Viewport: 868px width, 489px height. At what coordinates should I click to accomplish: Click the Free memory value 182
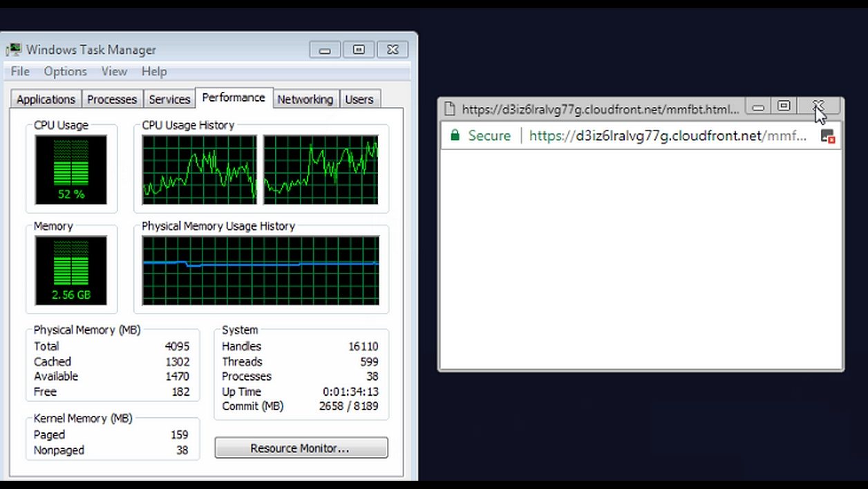(180, 392)
